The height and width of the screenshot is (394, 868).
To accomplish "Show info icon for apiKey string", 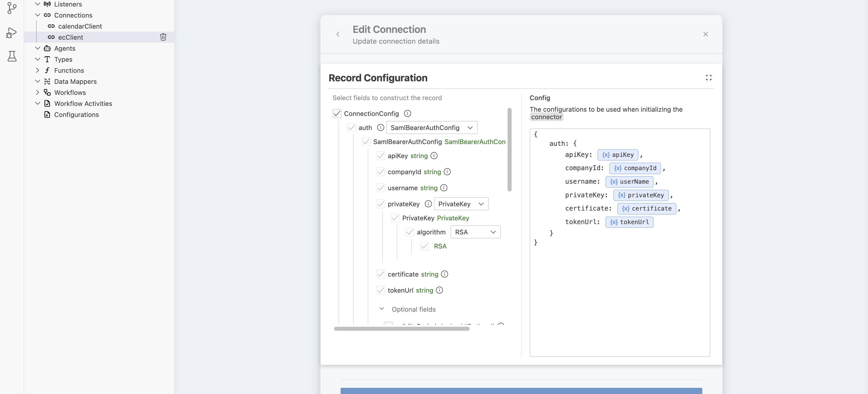I will pos(434,156).
